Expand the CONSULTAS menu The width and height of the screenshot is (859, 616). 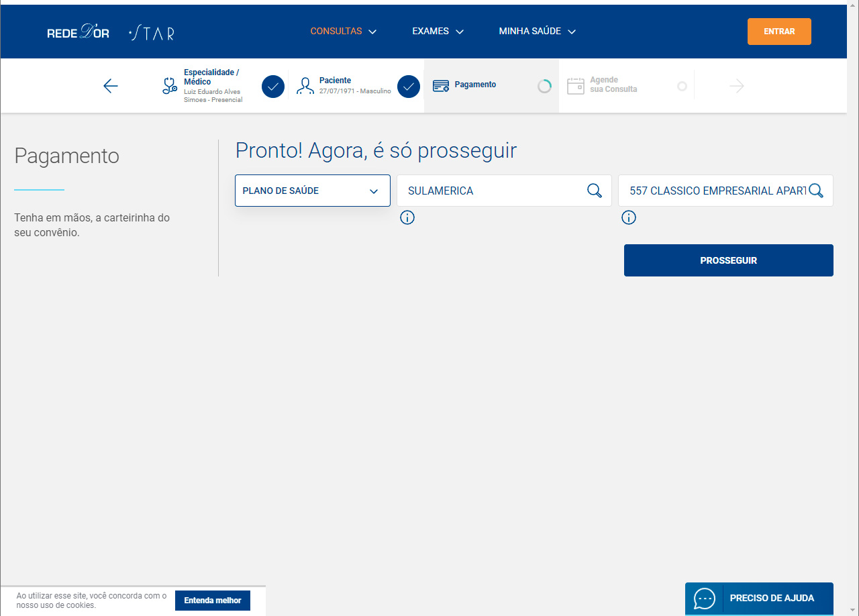(343, 32)
